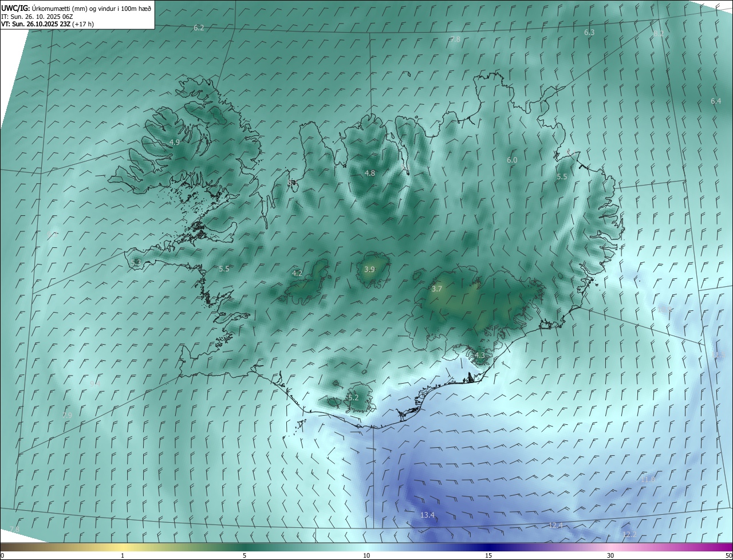
Task: Click the 3.9 value on the glacier
Action: pos(369,269)
